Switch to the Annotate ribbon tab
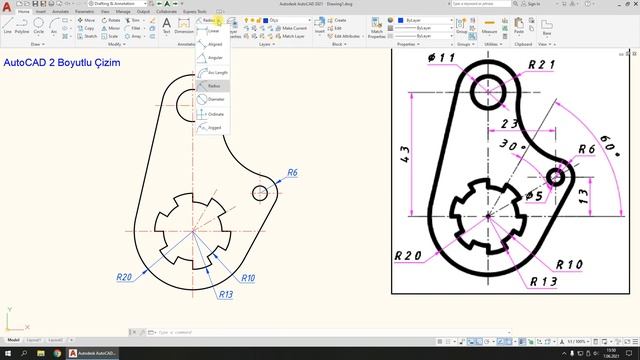640x360 pixels. 60,11
